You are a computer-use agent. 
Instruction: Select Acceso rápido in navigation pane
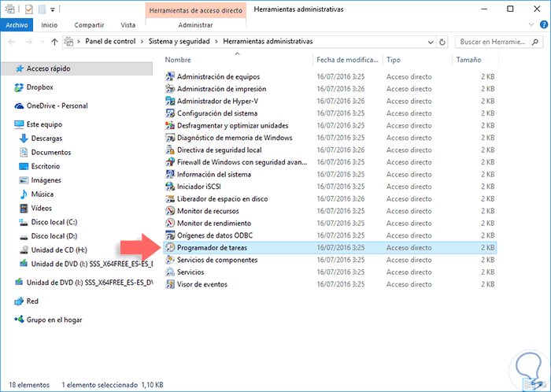(x=76, y=68)
